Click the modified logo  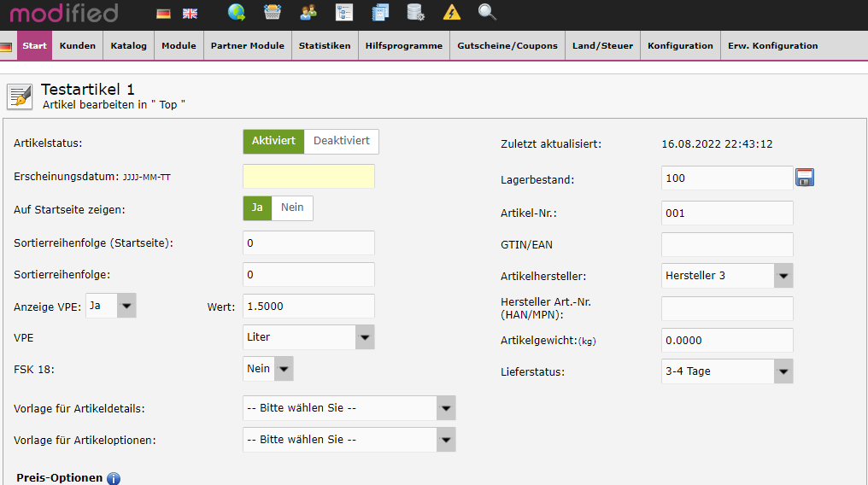coord(64,13)
